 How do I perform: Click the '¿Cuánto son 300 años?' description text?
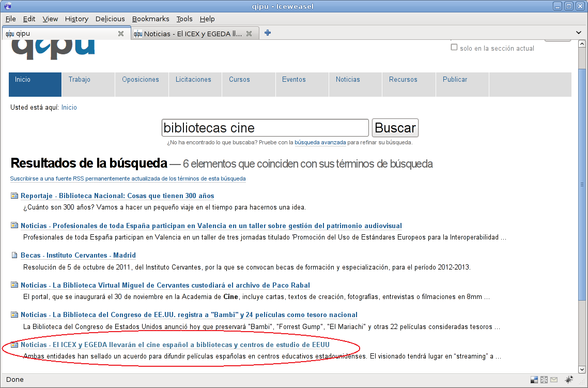[x=165, y=207]
